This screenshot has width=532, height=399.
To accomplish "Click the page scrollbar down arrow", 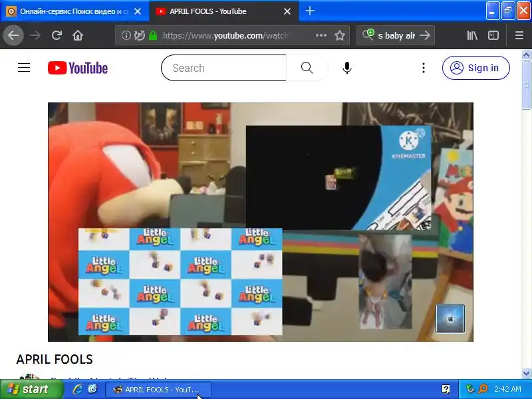I will point(526,373).
